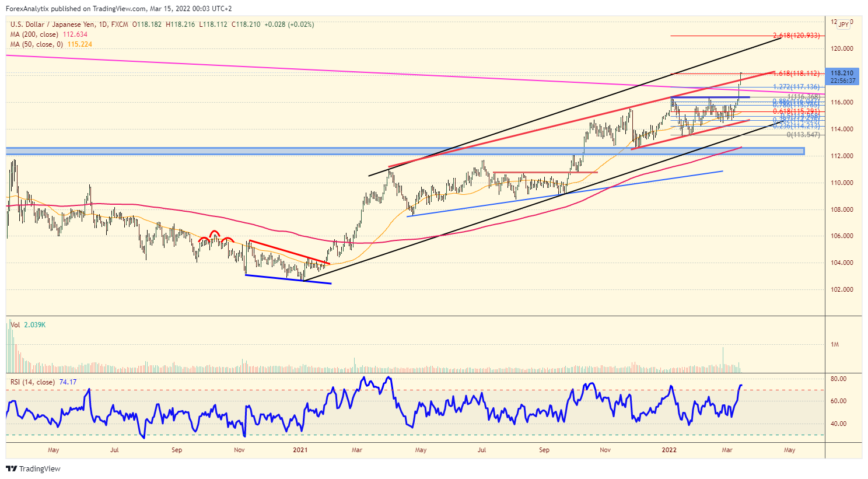
Task: Click the 0.618(115.291) Fibonacci label
Action: coord(796,111)
